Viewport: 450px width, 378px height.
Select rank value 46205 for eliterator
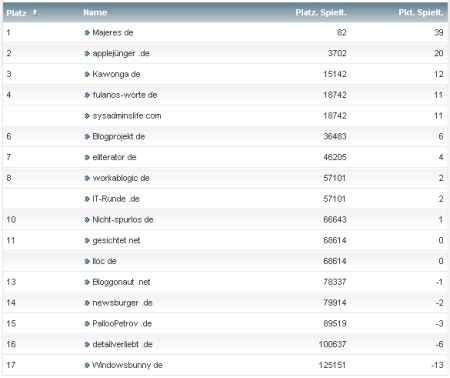click(x=335, y=157)
